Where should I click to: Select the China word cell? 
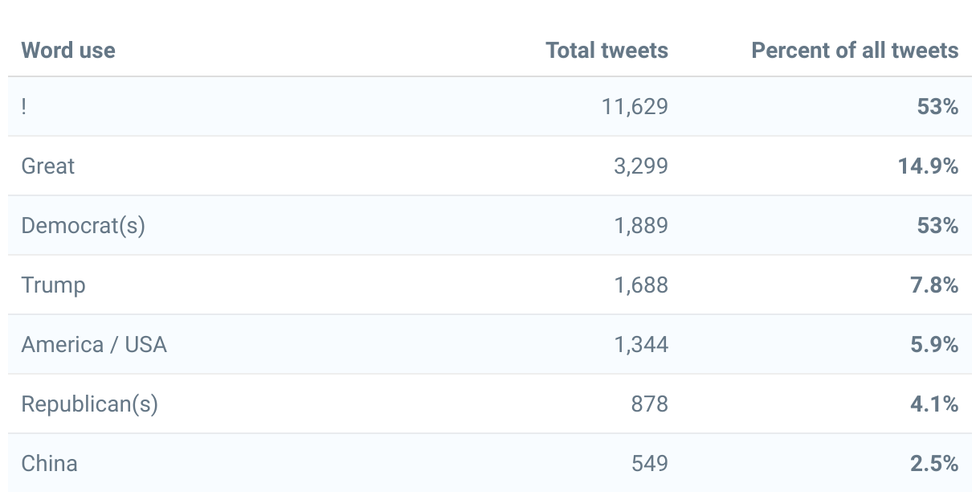click(x=49, y=464)
